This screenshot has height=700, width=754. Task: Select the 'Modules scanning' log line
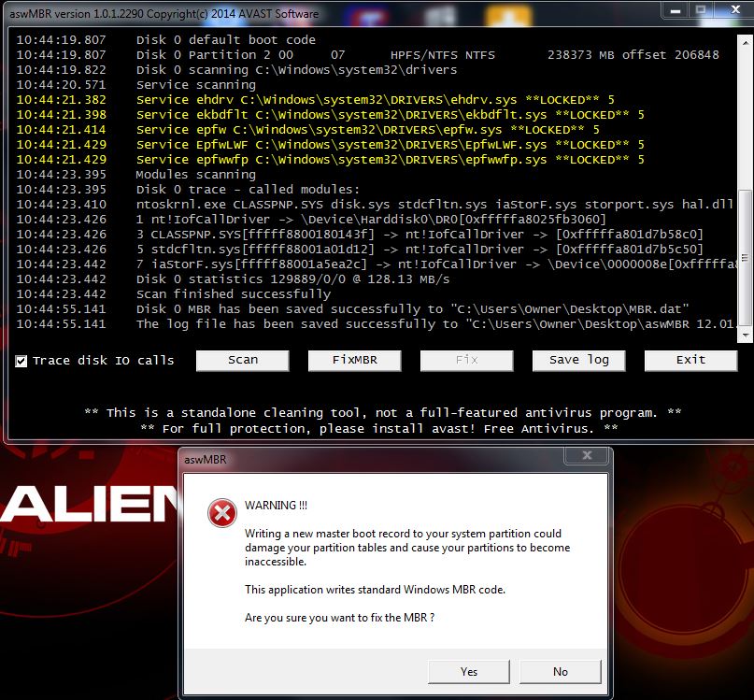pos(136,175)
